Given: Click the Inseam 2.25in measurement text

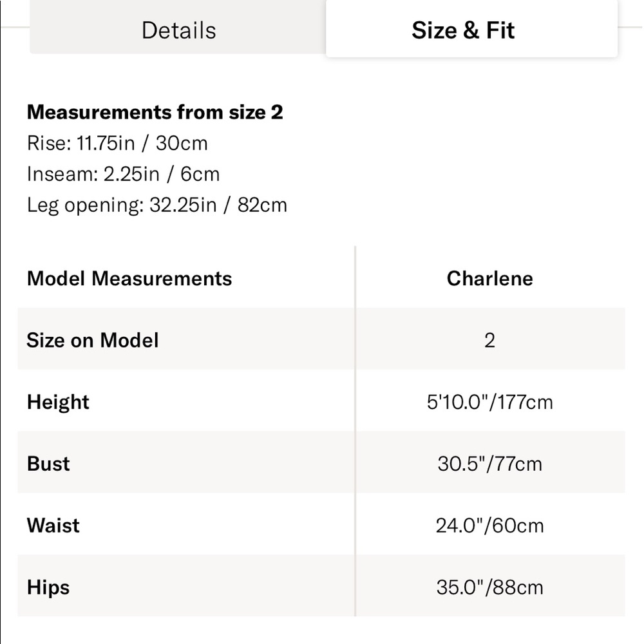Looking at the screenshot, I should (x=123, y=174).
